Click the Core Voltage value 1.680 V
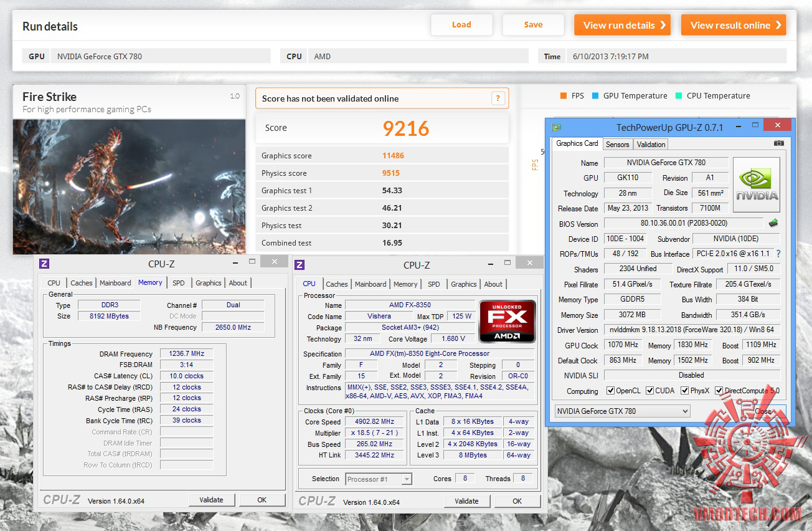The image size is (812, 531). (x=453, y=338)
